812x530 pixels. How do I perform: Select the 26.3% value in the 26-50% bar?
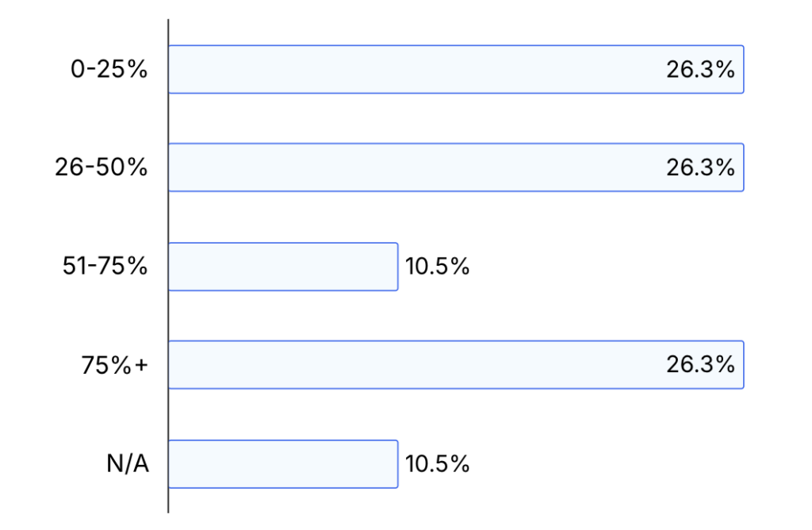click(x=700, y=167)
